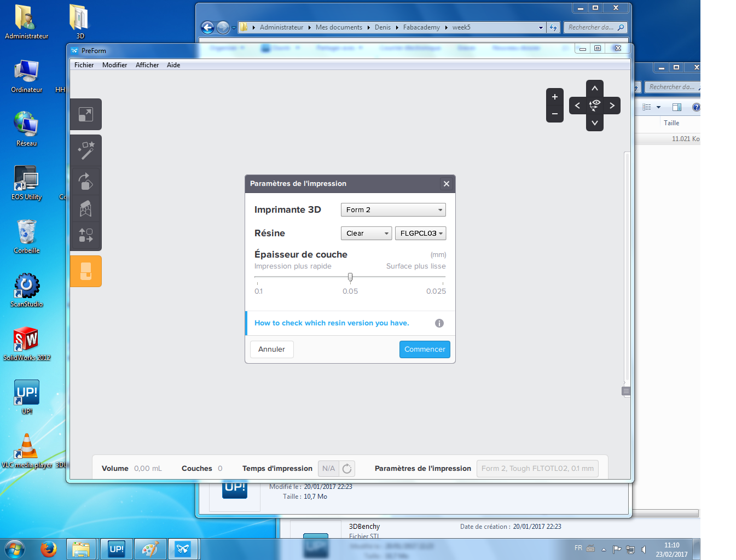Click the Fabacademy breadcrumb in Explorer
The width and height of the screenshot is (736, 560).
[x=421, y=27]
